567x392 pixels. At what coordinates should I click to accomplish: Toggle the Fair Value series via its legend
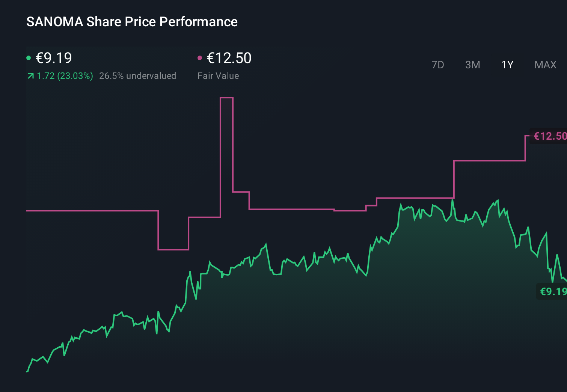(228, 58)
